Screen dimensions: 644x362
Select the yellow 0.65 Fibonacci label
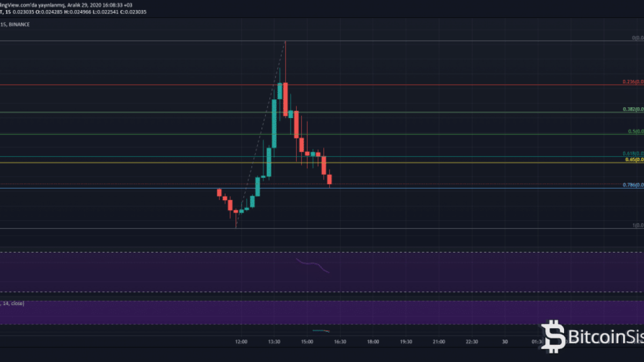[634, 160]
